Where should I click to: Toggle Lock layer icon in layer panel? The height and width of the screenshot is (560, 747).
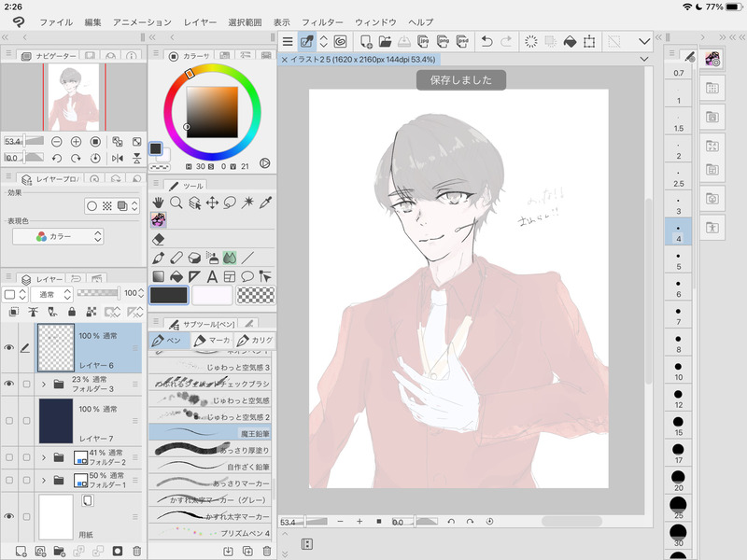[x=72, y=312]
